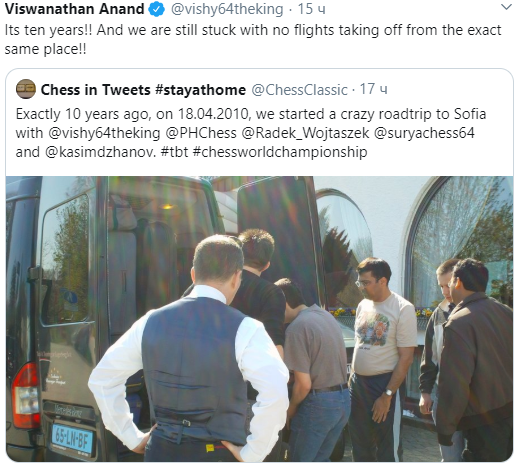The height and width of the screenshot is (463, 517).
Task: Click the @vishy64theking mention in the quoted tweet
Action: [104, 133]
